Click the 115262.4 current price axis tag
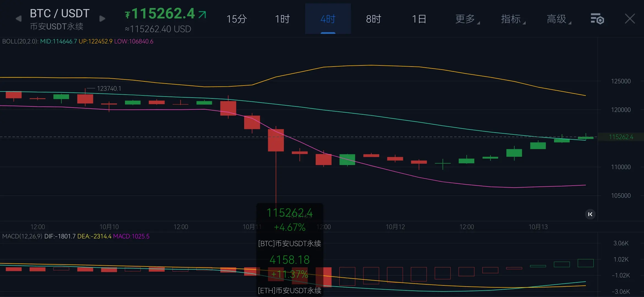 pos(621,137)
